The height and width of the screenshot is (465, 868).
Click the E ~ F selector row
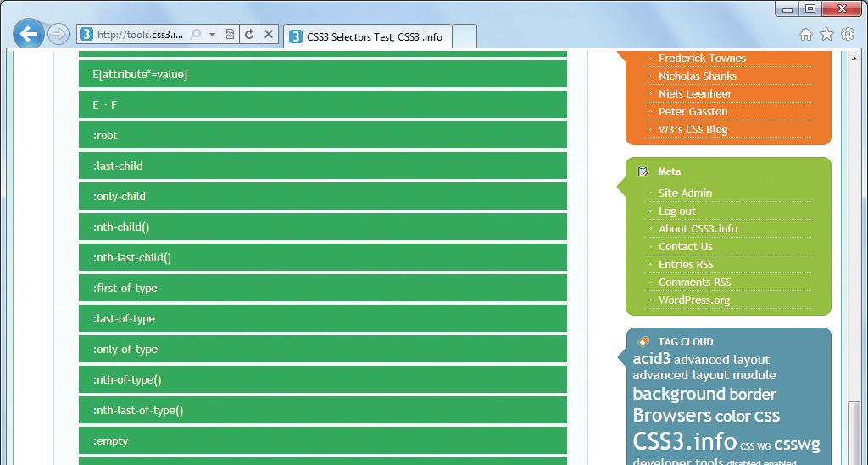[323, 104]
